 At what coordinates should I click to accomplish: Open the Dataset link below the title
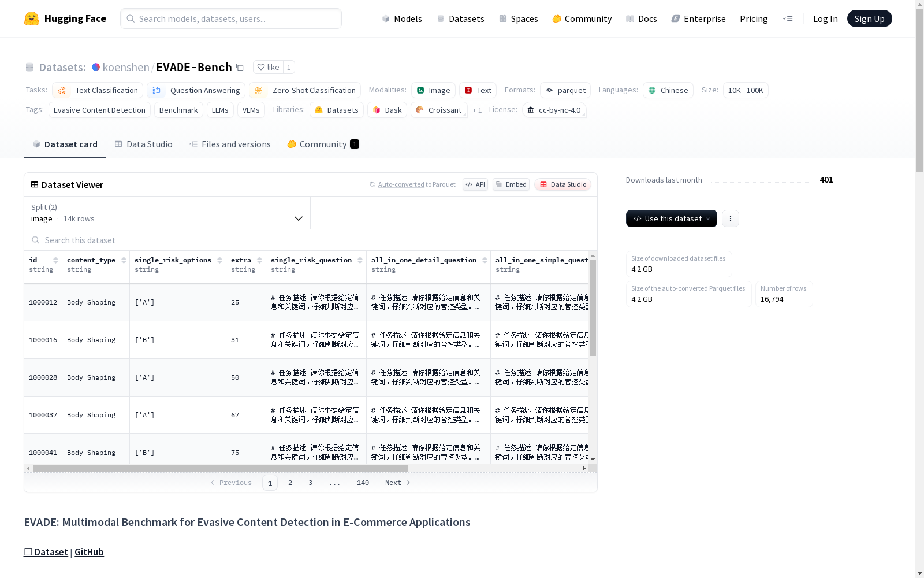tap(46, 552)
